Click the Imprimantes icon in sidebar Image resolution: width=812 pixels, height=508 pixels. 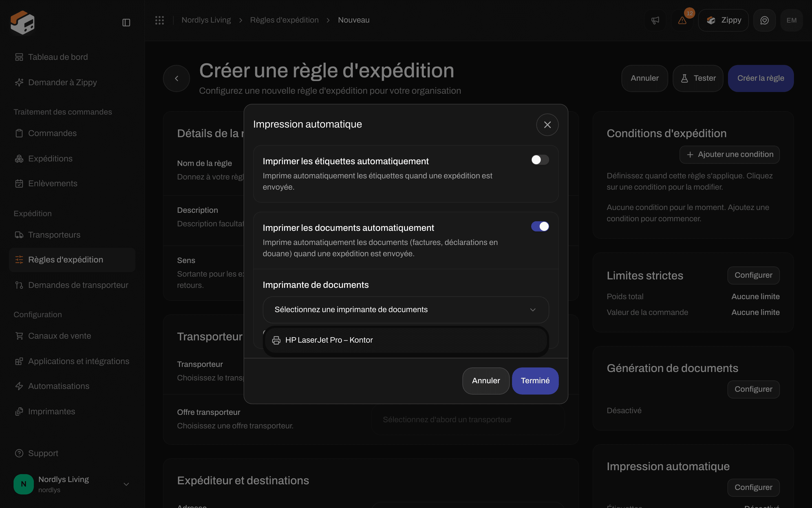pos(19,411)
